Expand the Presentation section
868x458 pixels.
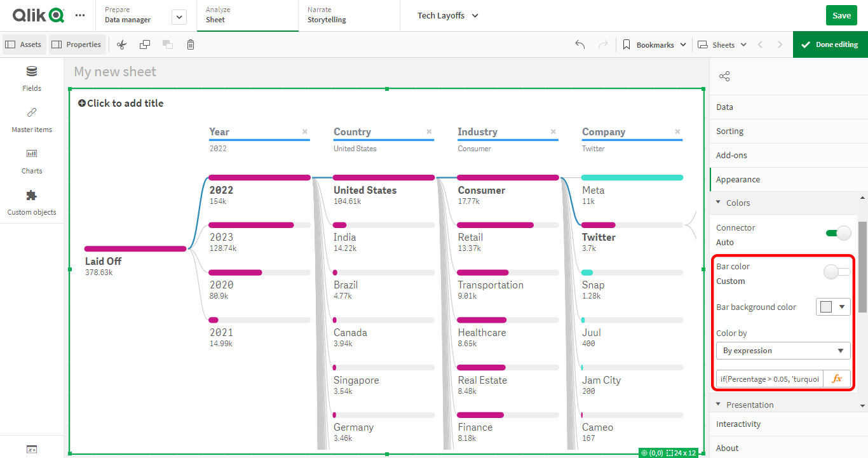pyautogui.click(x=751, y=405)
